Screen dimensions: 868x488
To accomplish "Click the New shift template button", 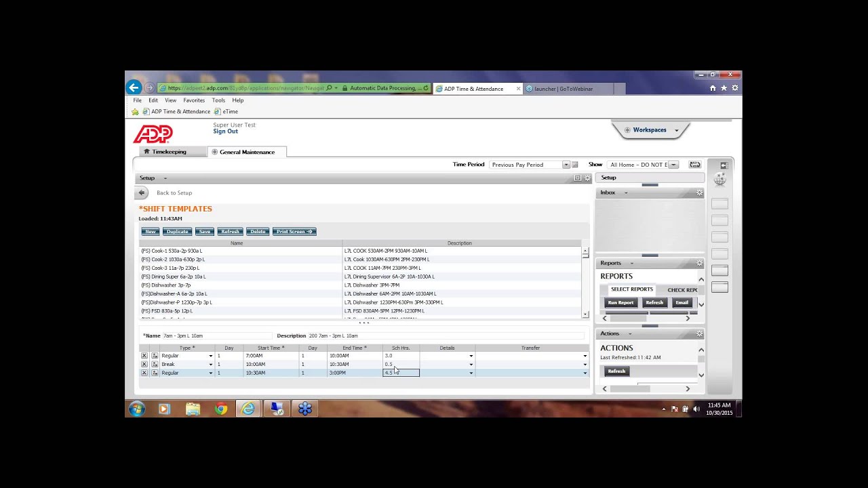I will (151, 232).
